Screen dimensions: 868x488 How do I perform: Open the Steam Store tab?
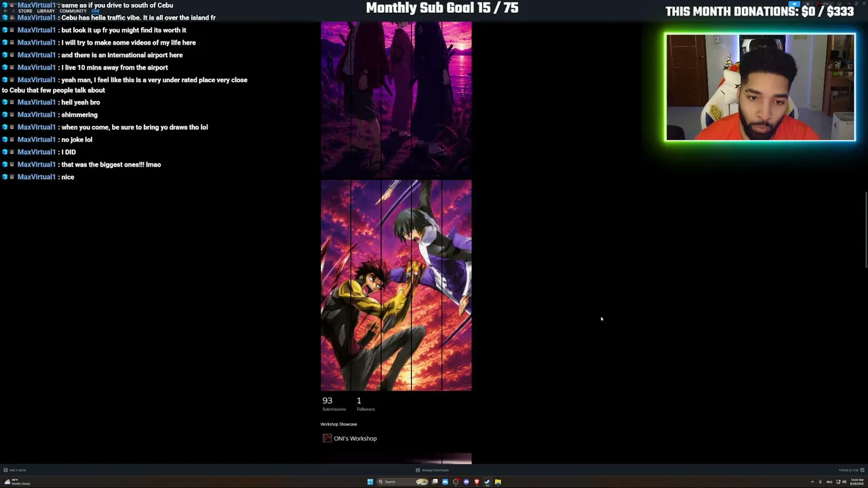tap(25, 11)
